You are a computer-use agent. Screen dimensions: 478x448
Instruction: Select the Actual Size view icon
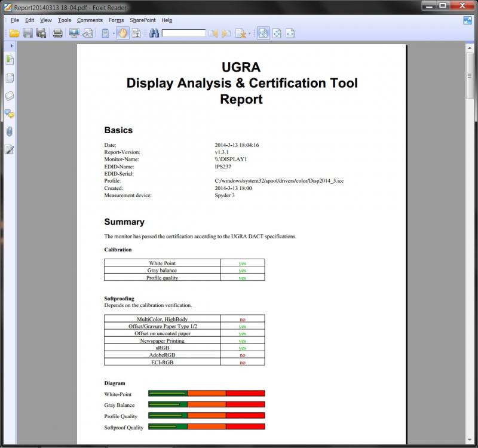263,33
